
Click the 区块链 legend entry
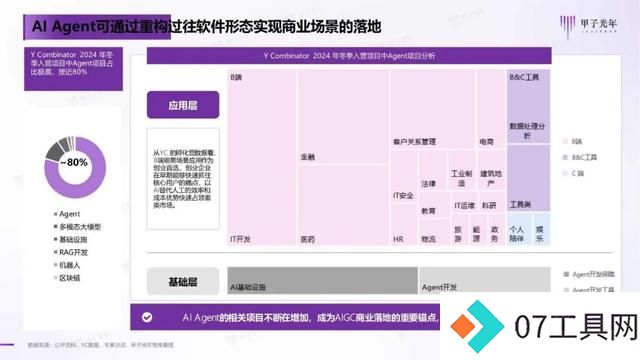67,278
